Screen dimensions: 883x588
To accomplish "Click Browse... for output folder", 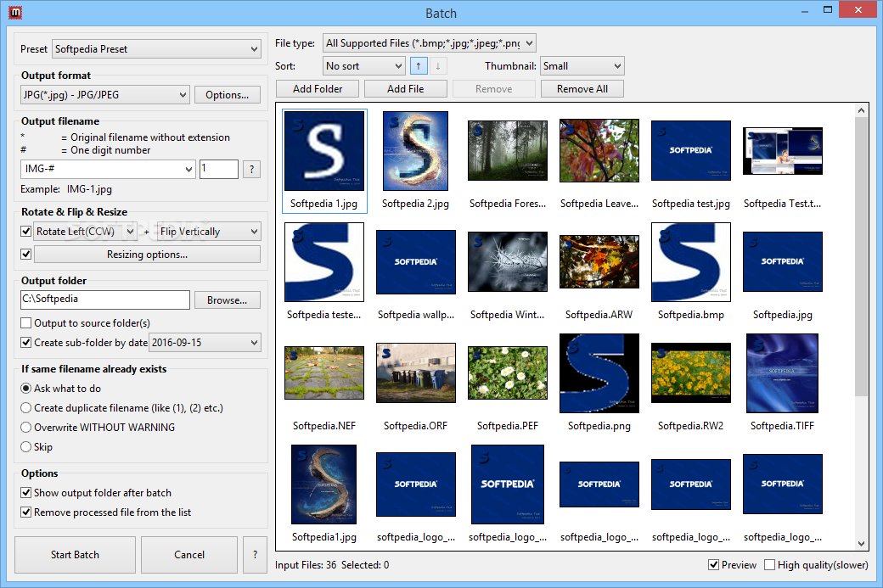I will [x=228, y=300].
